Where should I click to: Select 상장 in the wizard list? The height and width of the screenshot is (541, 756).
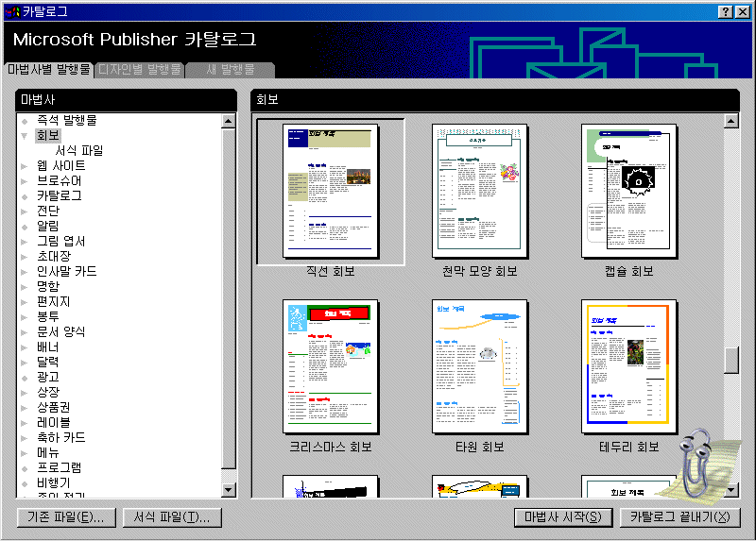click(x=48, y=392)
